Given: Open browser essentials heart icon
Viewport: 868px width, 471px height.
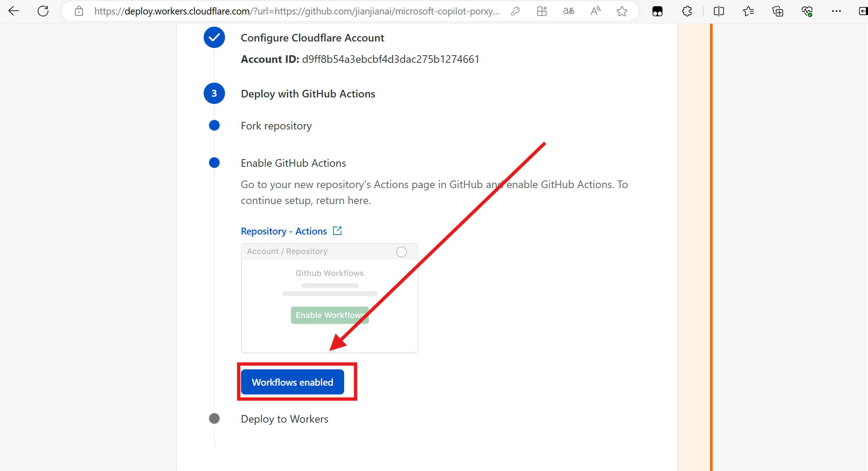Looking at the screenshot, I should click(807, 11).
